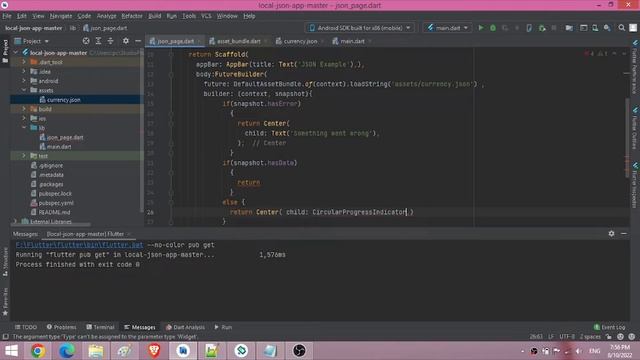Screen dimensions: 640x360
Task: Open the Android SDK device selector dropdown
Action: coord(360,28)
